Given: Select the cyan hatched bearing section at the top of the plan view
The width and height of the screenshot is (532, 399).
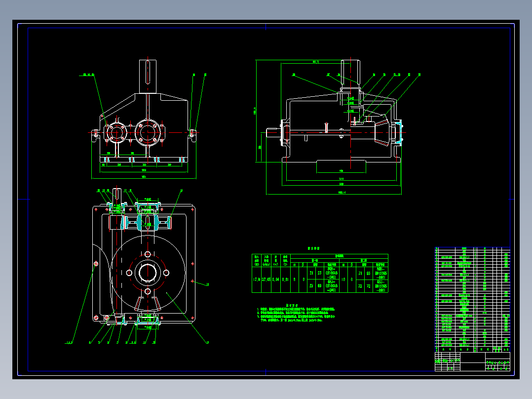Looking at the screenshot, I should click(x=148, y=207).
